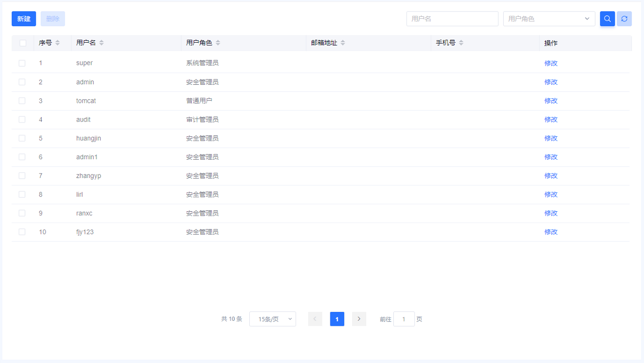Sort by 邮箱地址 column sort icon
Image resolution: width=644 pixels, height=363 pixels.
point(343,43)
